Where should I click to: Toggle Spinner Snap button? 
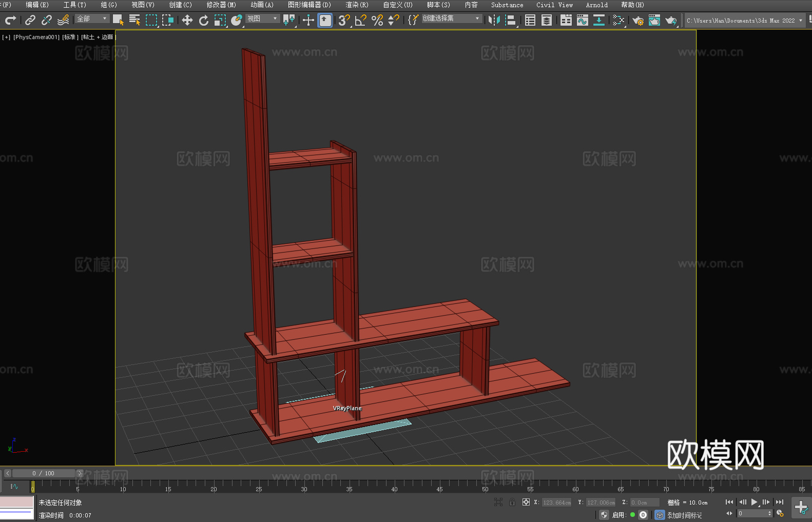(x=394, y=20)
